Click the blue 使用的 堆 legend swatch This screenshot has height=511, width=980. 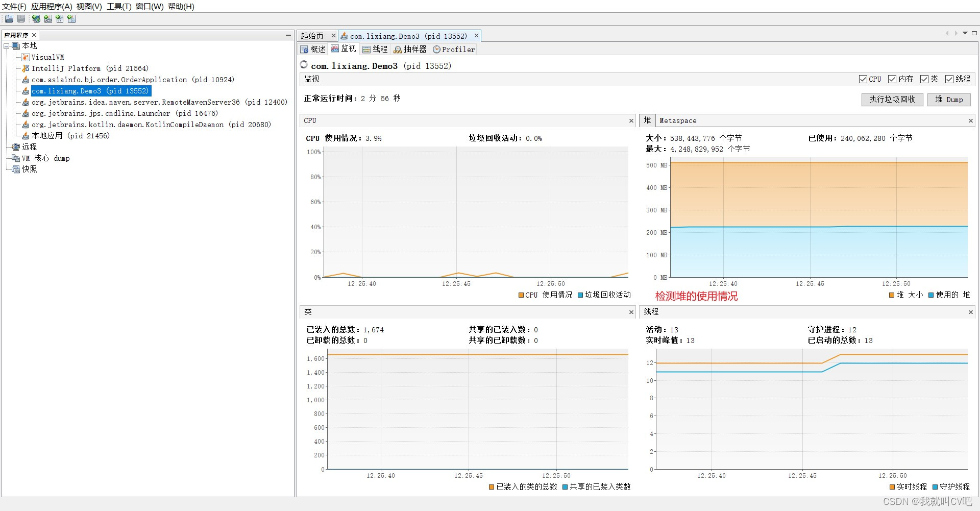pos(931,295)
